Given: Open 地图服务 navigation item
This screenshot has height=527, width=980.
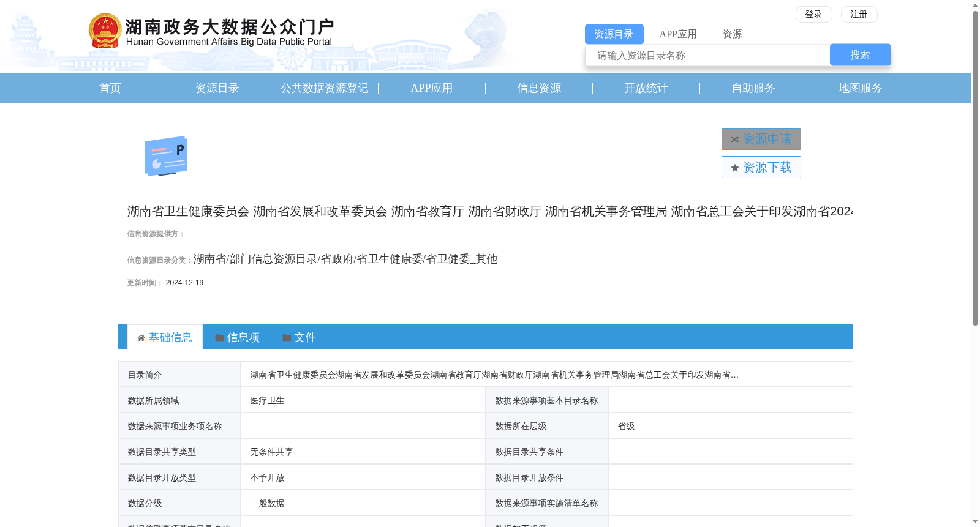Looking at the screenshot, I should pos(861,88).
